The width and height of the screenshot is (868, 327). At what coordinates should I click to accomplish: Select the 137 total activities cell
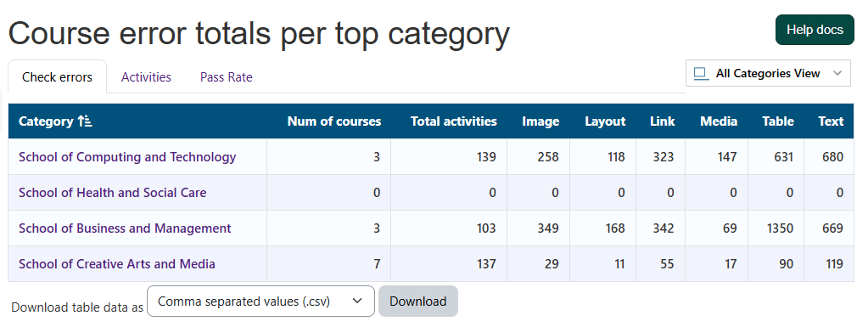point(449,264)
